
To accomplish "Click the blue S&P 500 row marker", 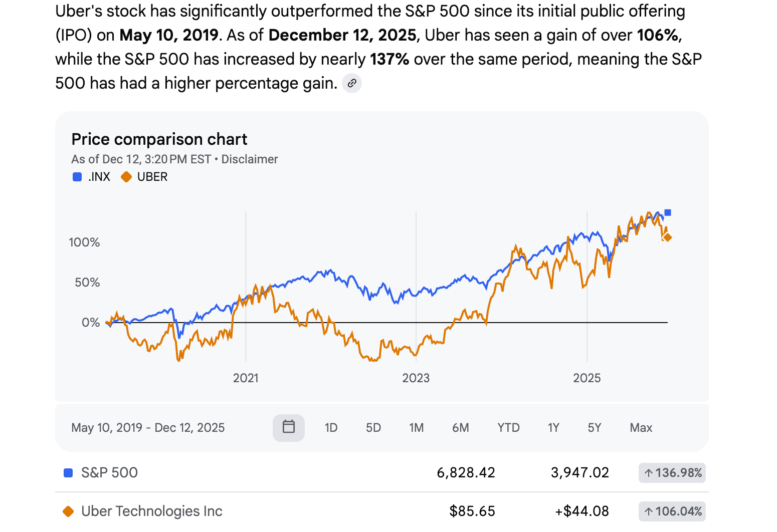I will (x=68, y=473).
